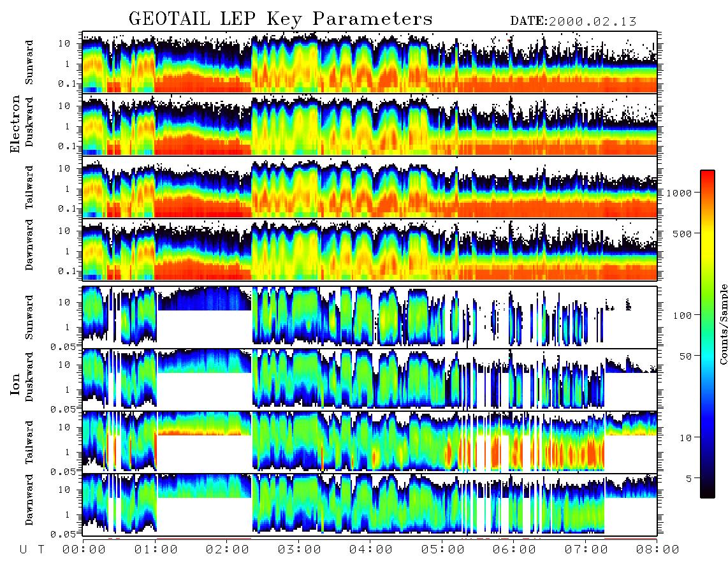Click the 'Counts/Sample' colorbar title
This screenshot has width=728, height=561.
(723, 324)
